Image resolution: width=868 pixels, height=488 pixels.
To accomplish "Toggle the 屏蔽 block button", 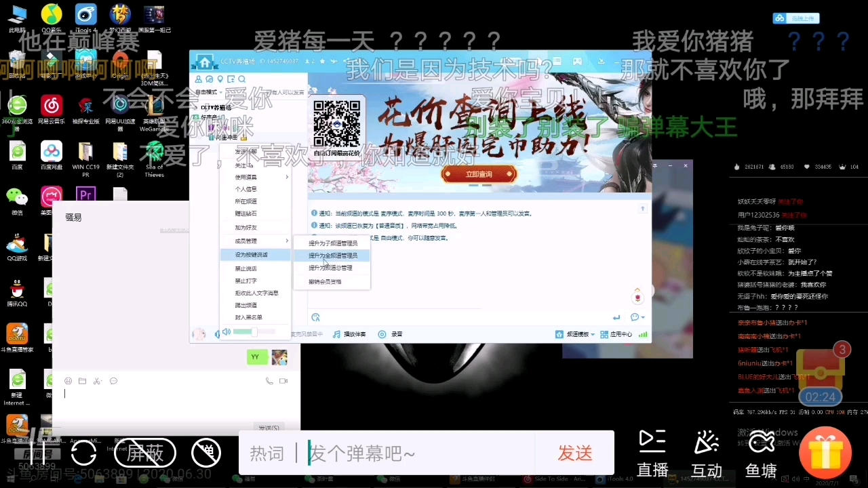I will [145, 453].
